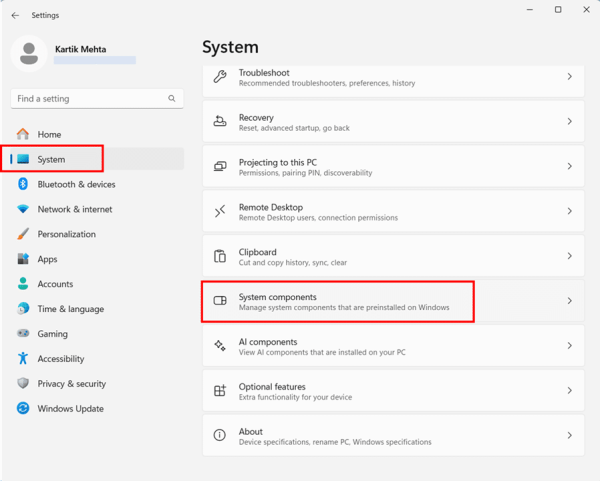This screenshot has width=600, height=481.
Task: Click the Accessibility figure icon
Action: [23, 358]
